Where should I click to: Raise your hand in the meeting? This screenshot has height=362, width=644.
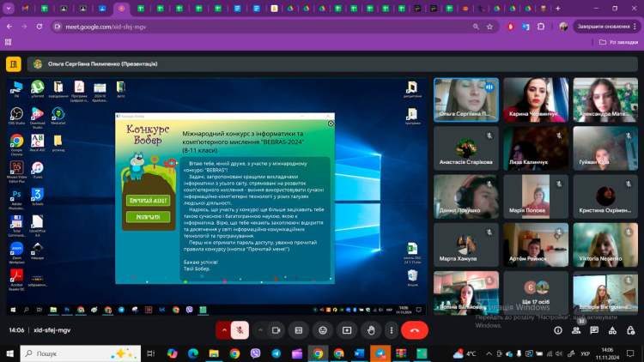tap(370, 330)
